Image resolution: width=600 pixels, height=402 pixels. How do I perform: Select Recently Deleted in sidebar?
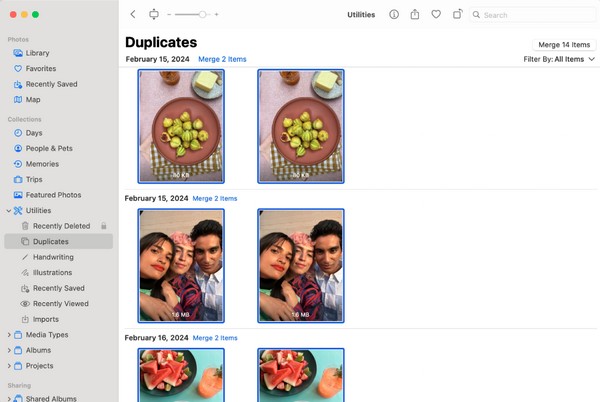[x=61, y=226]
